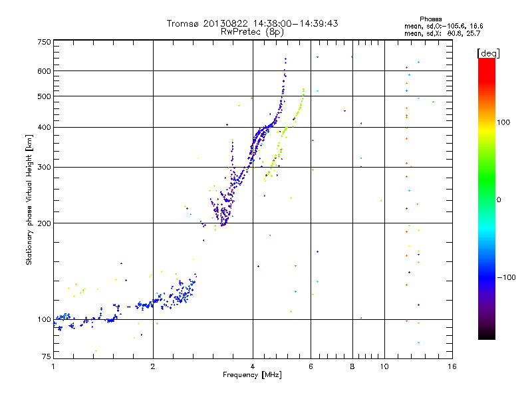Click the colorbar tick label '-100'
This screenshot has height=399, width=532.
coord(506,277)
